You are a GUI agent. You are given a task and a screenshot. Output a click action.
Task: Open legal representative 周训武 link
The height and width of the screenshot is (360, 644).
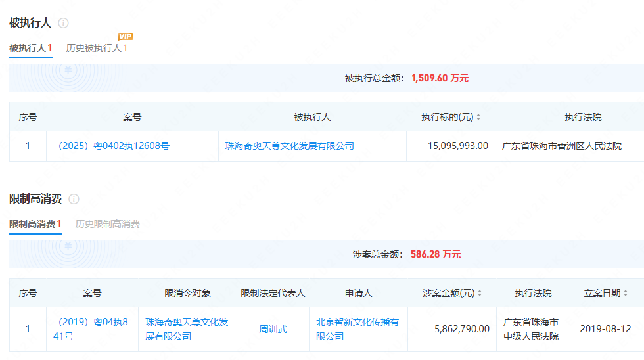(273, 329)
